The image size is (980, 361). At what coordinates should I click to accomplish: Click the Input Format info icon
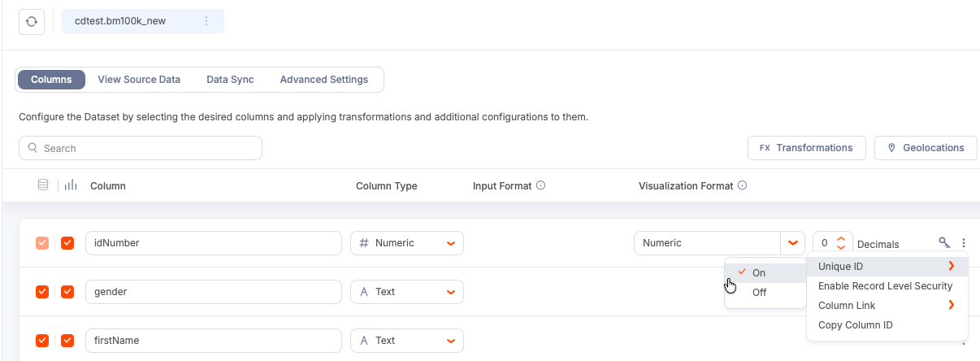540,185
